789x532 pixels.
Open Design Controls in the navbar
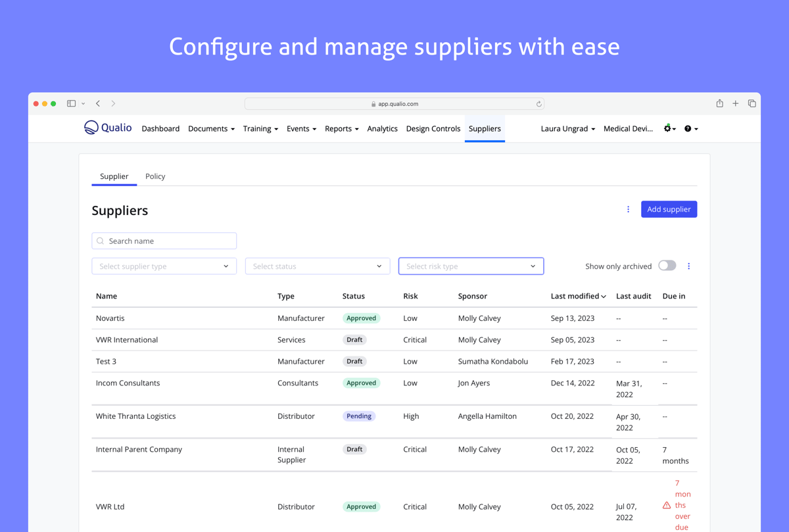[x=433, y=129]
